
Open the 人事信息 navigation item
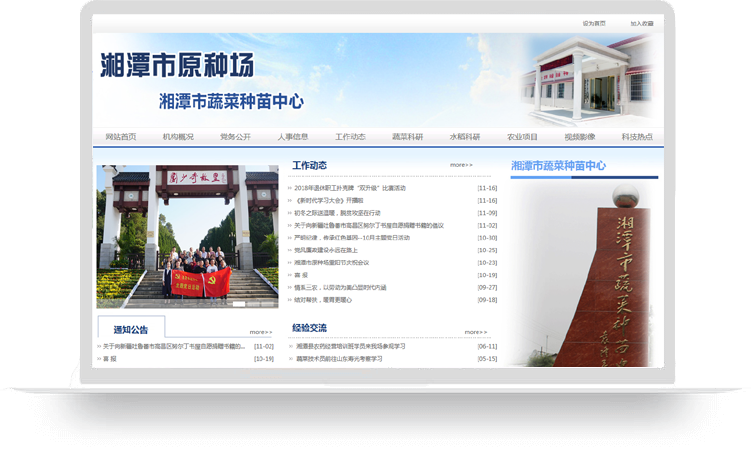click(x=292, y=137)
